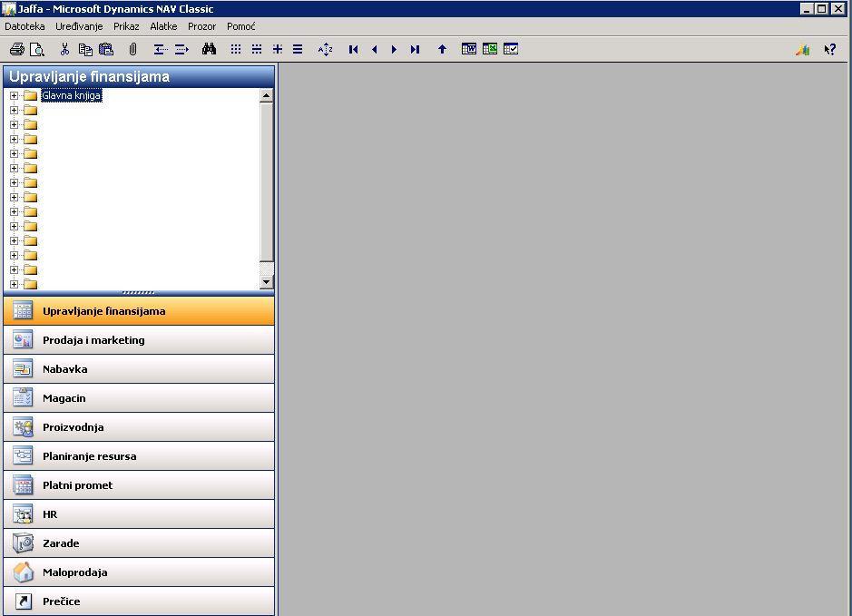This screenshot has width=852, height=616.
Task: Click the delete-line icon with right arrow
Action: pos(181,49)
